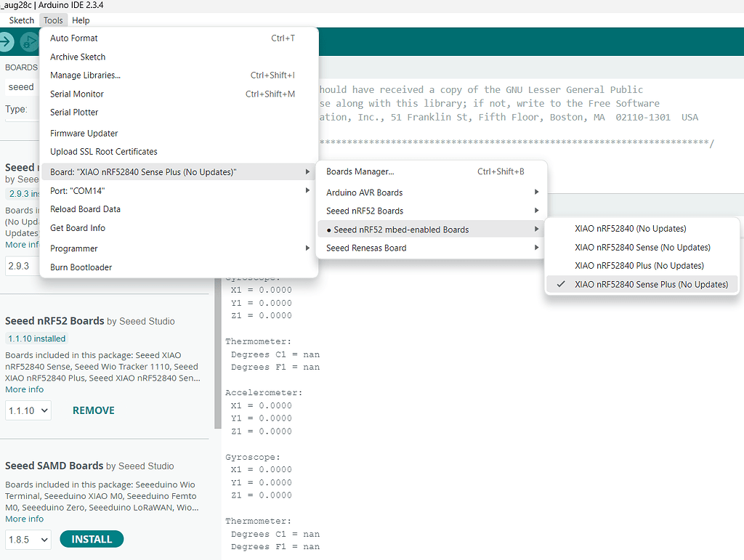Open Boards Manager from the Board submenu
This screenshot has height=560, width=744.
point(360,172)
